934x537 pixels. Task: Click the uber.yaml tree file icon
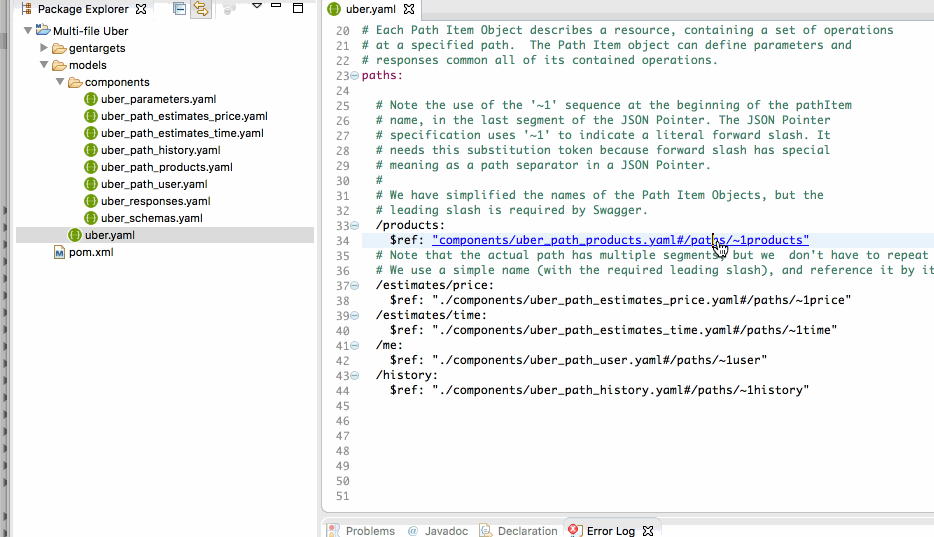click(x=74, y=235)
